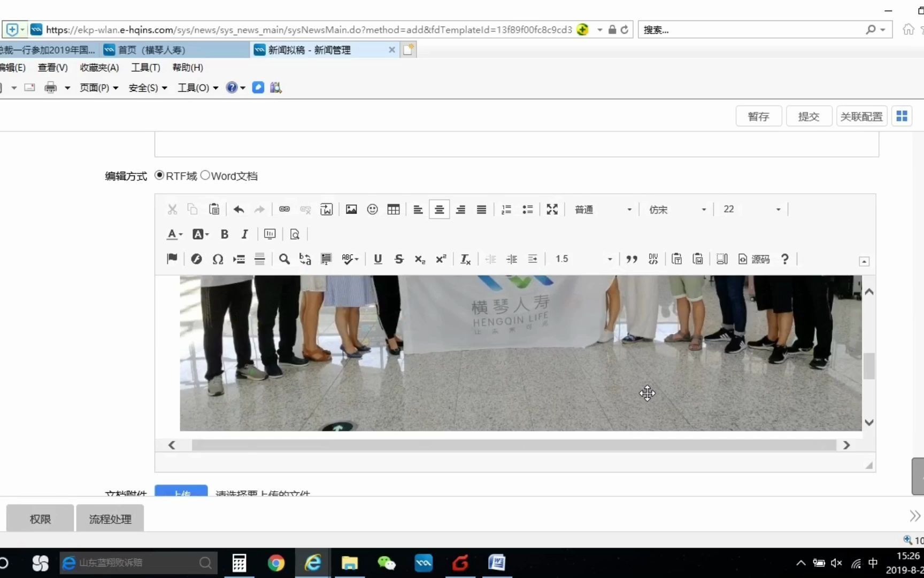Click the blue grid view button
The width and height of the screenshot is (924, 578).
902,116
